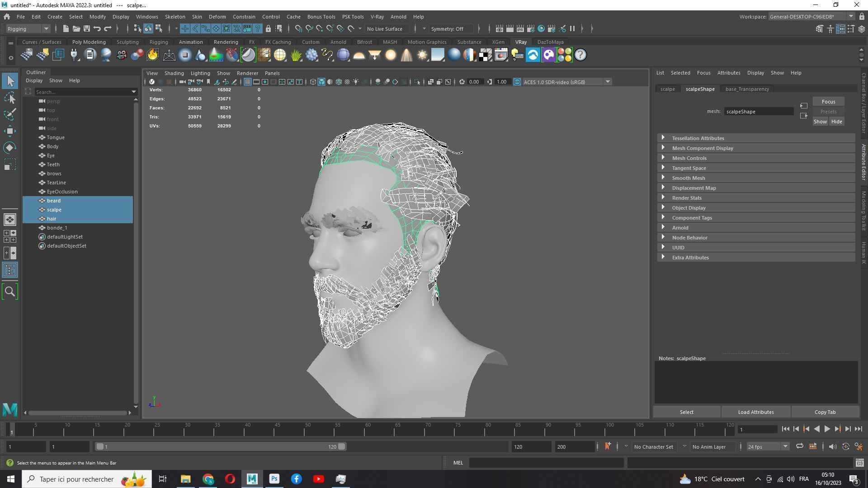Save the scene with the floppy disk icon
The height and width of the screenshot is (488, 868).
tap(86, 29)
